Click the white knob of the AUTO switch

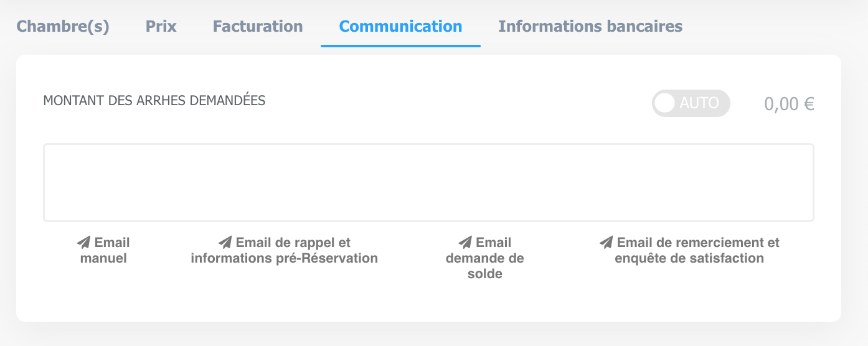coord(665,103)
